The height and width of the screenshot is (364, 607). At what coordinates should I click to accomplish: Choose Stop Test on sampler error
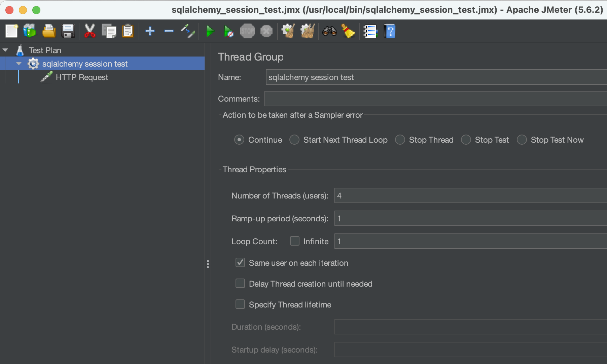466,140
